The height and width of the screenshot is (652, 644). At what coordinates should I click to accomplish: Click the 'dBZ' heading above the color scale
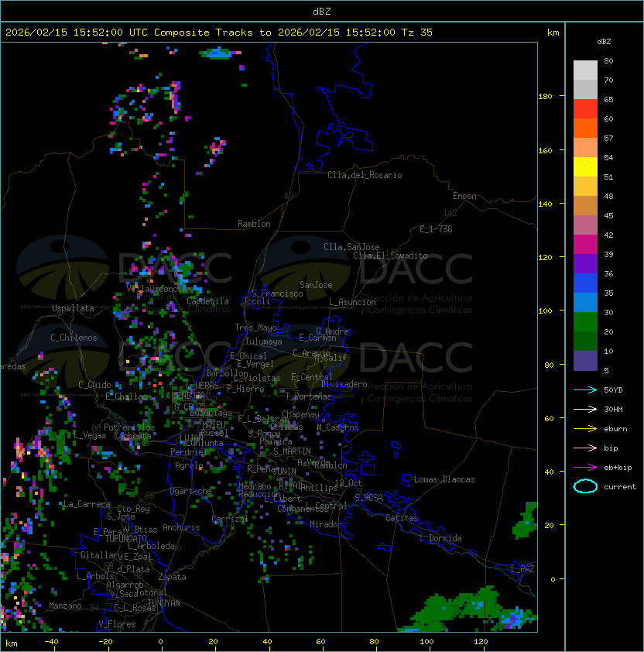coord(604,42)
